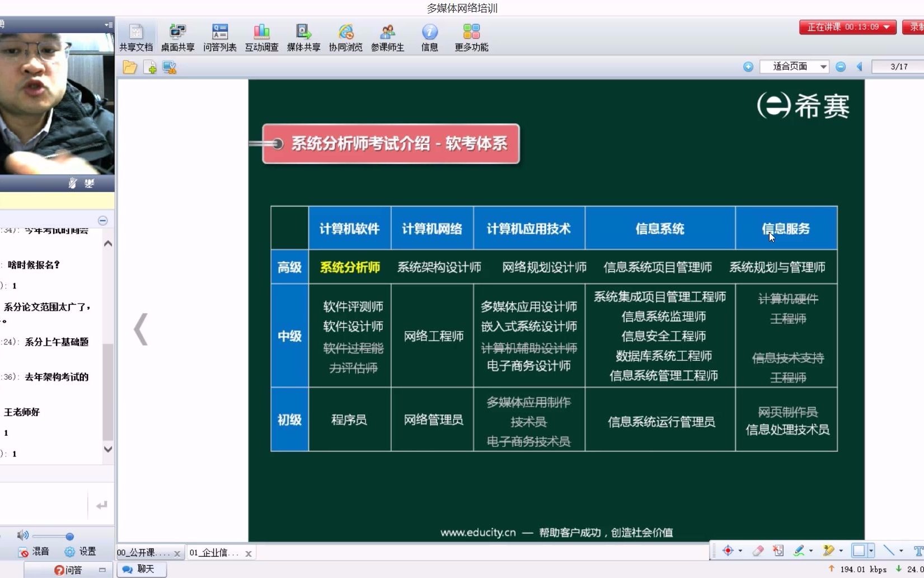Expand the pen tool options arrow
The image size is (924, 578).
[811, 551]
